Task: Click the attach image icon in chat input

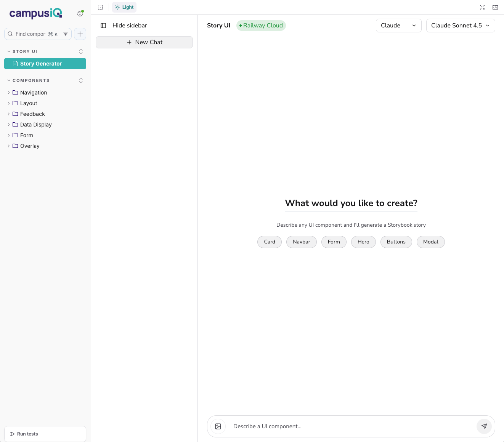Action: pyautogui.click(x=218, y=426)
